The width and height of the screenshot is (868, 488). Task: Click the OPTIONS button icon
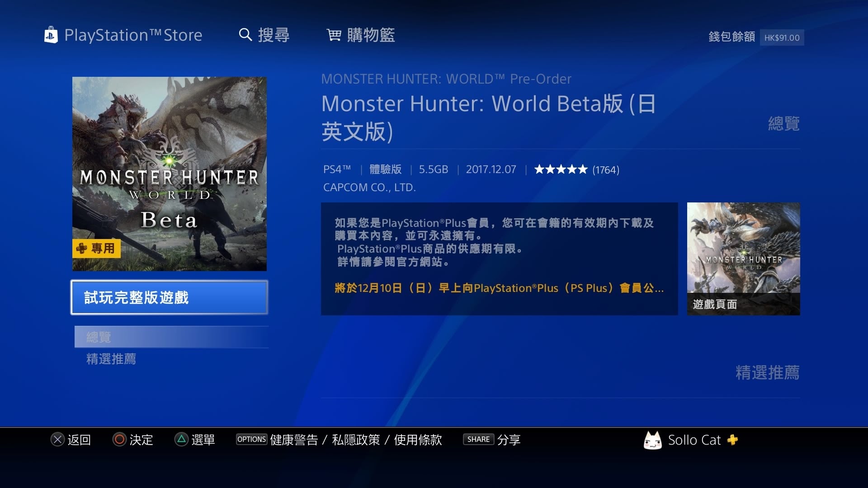click(251, 439)
